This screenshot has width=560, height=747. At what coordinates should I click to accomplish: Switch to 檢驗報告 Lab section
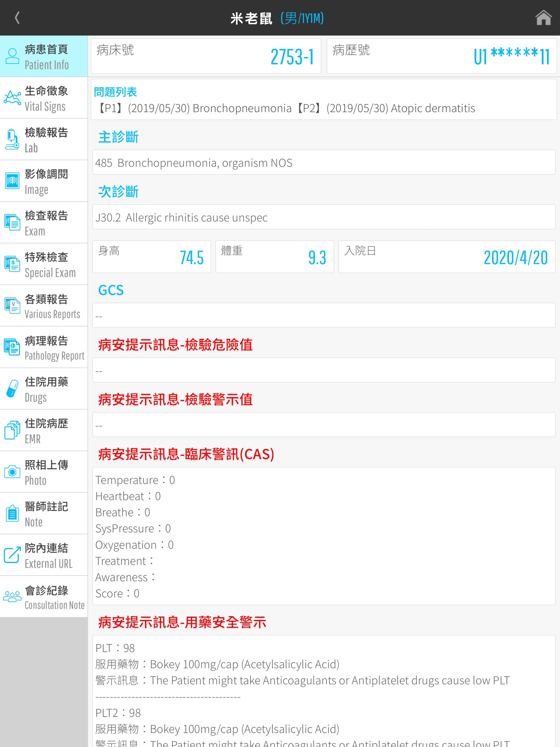(x=44, y=139)
